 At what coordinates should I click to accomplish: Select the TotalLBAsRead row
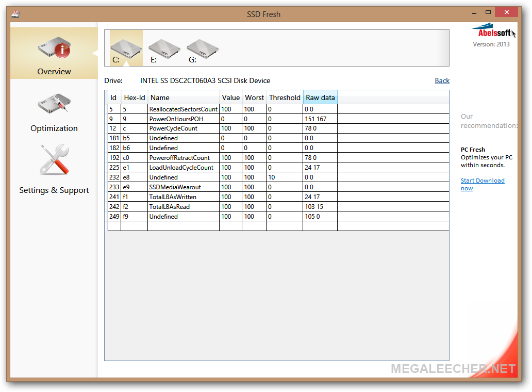click(x=278, y=207)
